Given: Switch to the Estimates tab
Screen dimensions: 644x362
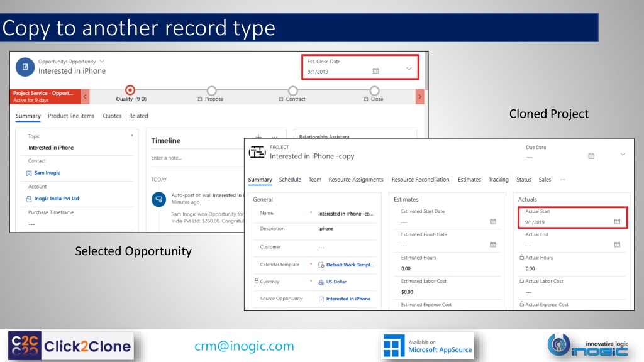Looking at the screenshot, I should pos(469,180).
